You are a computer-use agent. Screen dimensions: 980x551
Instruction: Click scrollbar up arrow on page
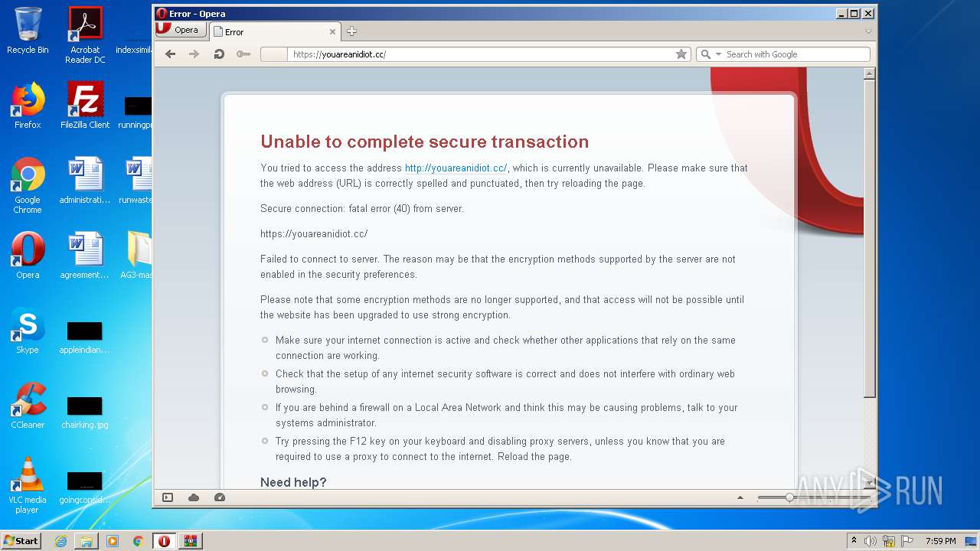point(869,73)
